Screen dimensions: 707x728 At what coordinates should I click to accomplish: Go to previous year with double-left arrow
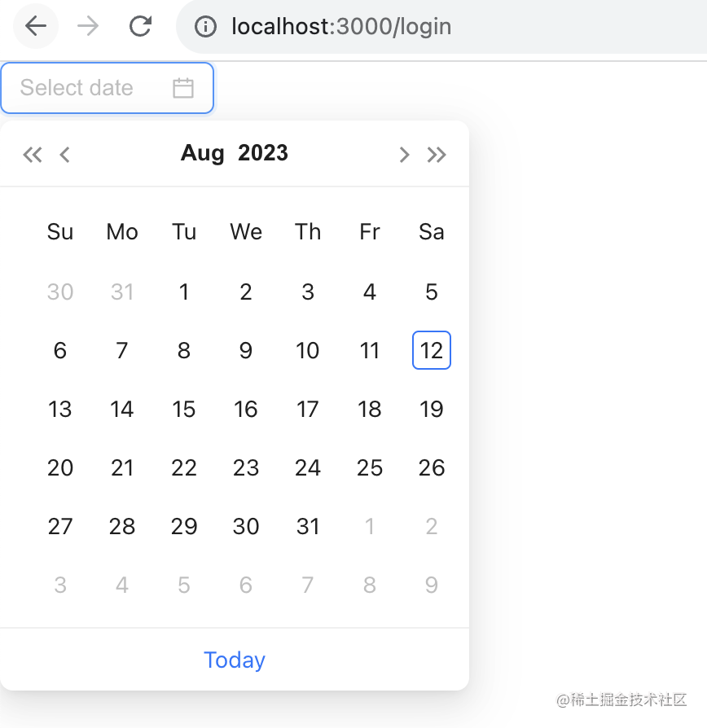tap(33, 155)
